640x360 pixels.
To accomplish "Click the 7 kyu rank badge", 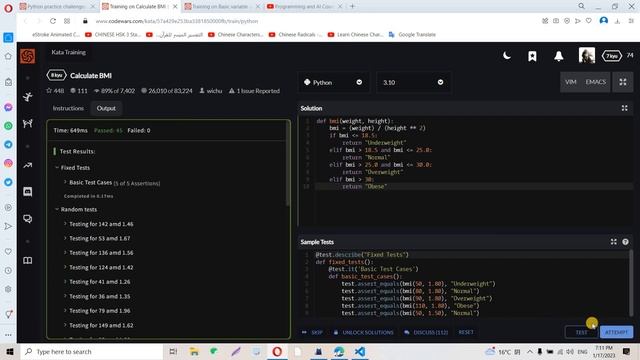I will coord(611,56).
